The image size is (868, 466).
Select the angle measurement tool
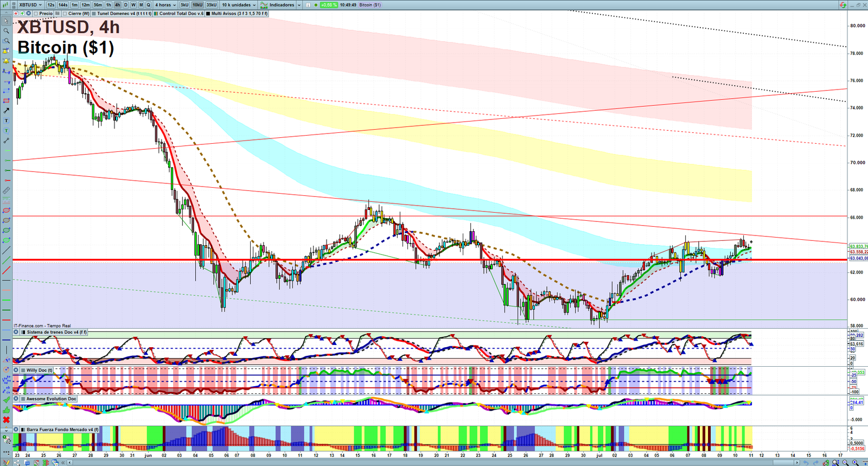(7, 360)
